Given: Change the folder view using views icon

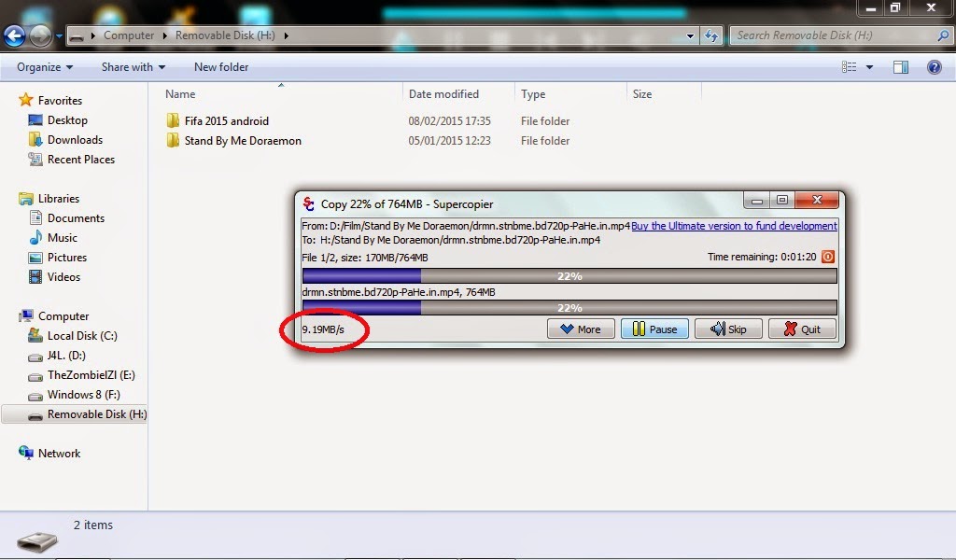Looking at the screenshot, I should [848, 66].
